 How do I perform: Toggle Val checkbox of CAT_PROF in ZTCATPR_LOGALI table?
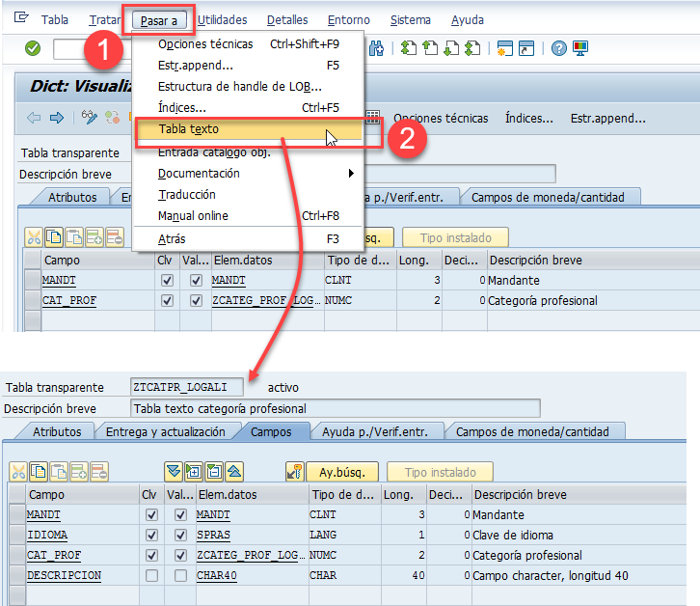tap(181, 555)
